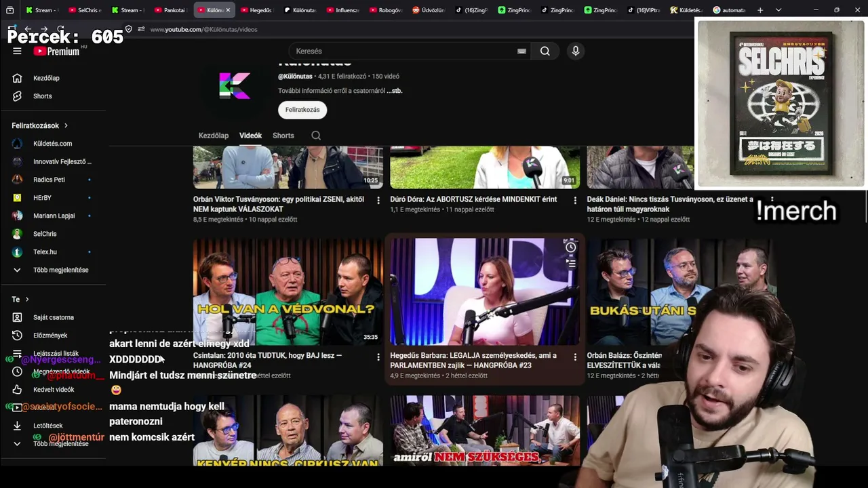Open options menu for Csintalan HANGPRÓBA #24 video

click(x=378, y=357)
